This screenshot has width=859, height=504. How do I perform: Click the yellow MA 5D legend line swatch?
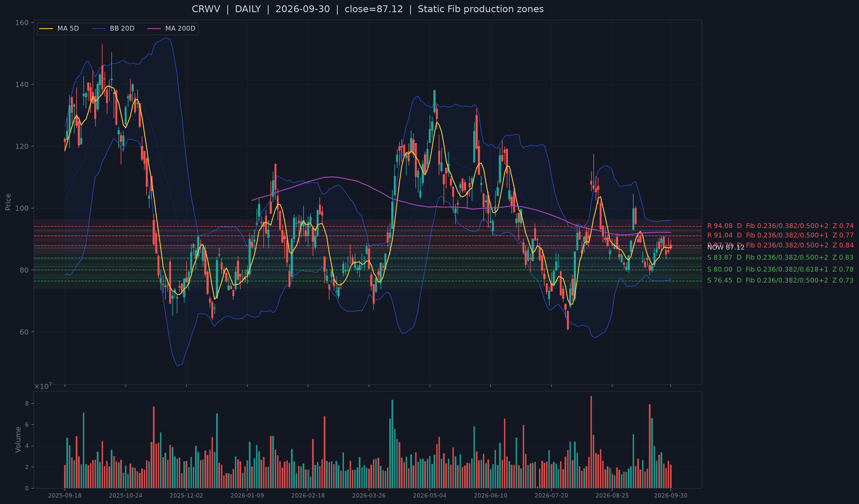point(46,29)
